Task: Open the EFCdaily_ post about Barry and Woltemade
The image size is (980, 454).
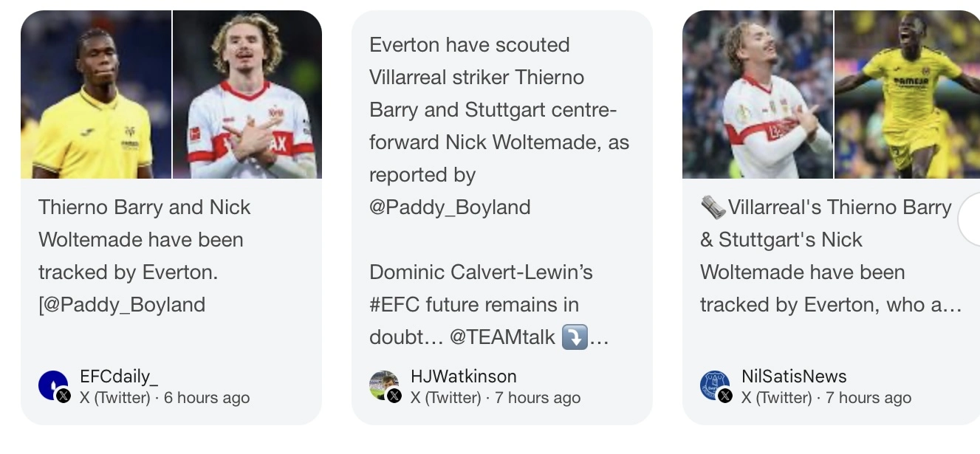Action: 144,255
